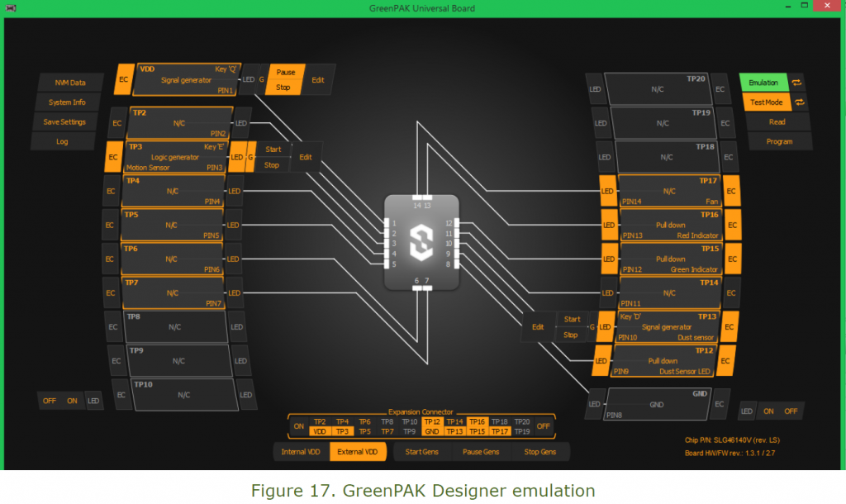Open the Log panel
Image resolution: width=846 pixels, height=504 pixels.
[x=62, y=141]
